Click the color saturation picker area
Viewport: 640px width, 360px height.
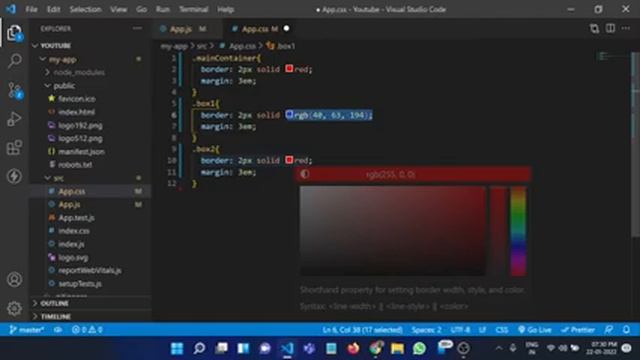coord(393,231)
